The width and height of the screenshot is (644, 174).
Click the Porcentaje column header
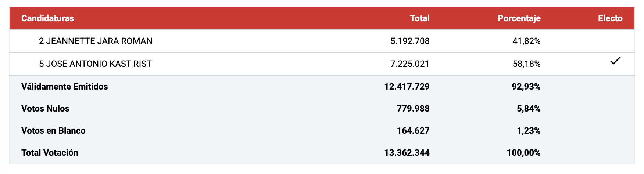point(519,18)
